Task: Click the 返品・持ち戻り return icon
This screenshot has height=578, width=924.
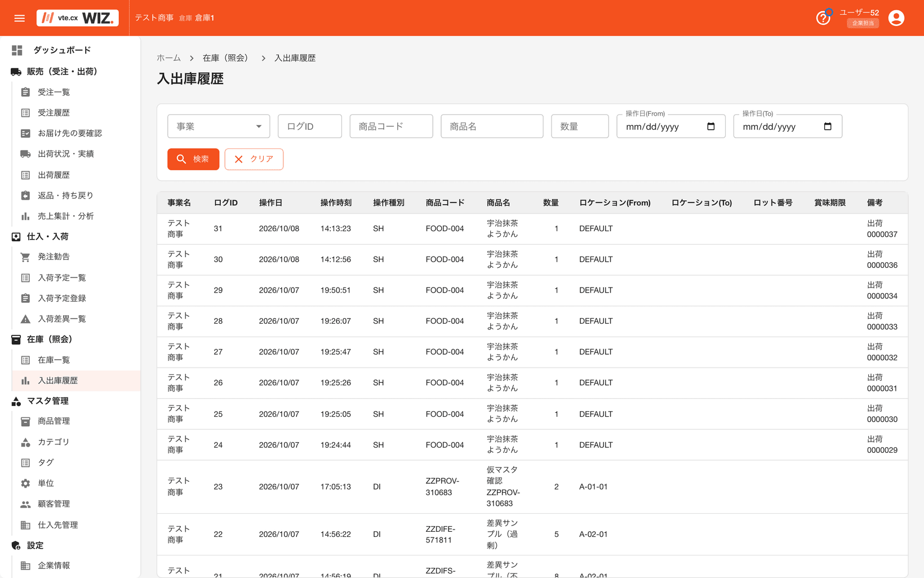Action: click(x=25, y=195)
